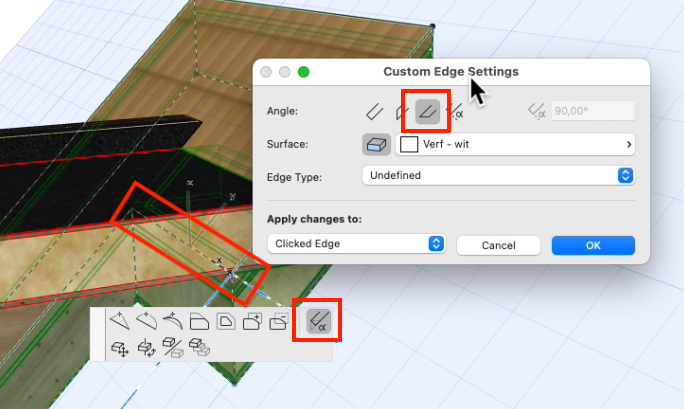Click the white surface color swatch
Image resolution: width=684 pixels, height=409 pixels.
(x=409, y=144)
